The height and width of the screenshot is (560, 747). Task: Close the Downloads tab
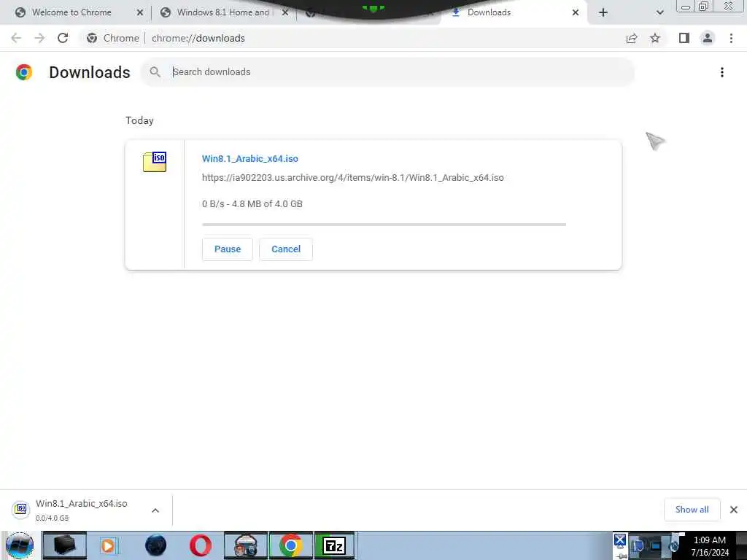click(x=576, y=12)
